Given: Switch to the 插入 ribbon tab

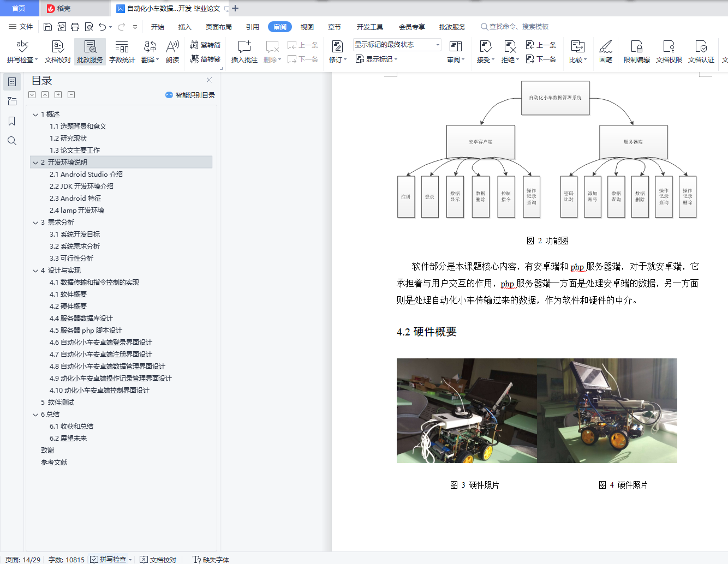Looking at the screenshot, I should 185,27.
